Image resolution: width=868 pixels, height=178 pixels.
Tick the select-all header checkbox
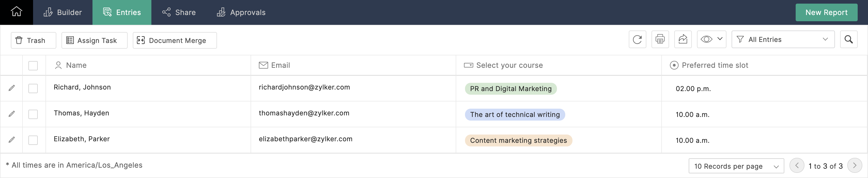pyautogui.click(x=33, y=65)
